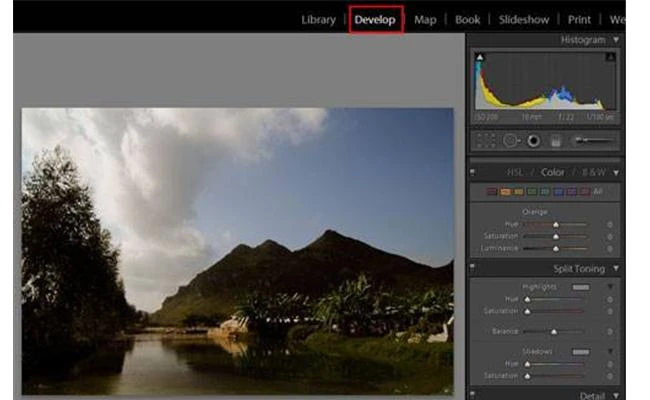
Task: Pick the orange color swatch
Action: (505, 192)
